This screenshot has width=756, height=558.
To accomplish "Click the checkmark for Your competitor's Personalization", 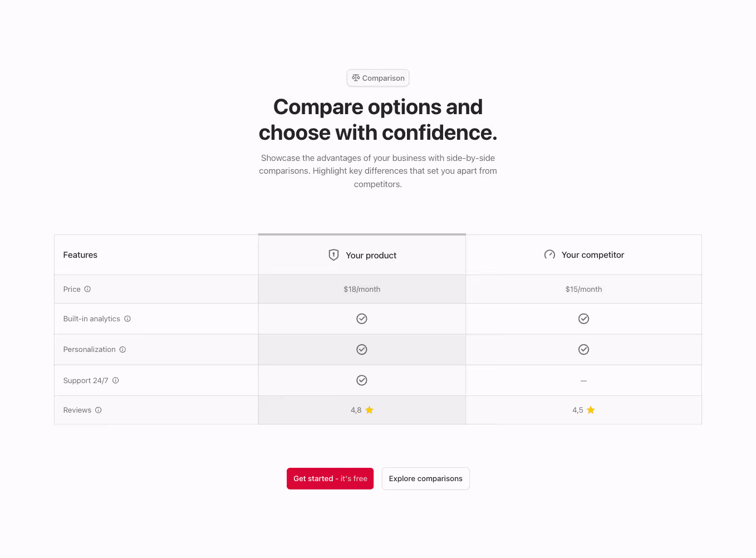I will pyautogui.click(x=583, y=349).
